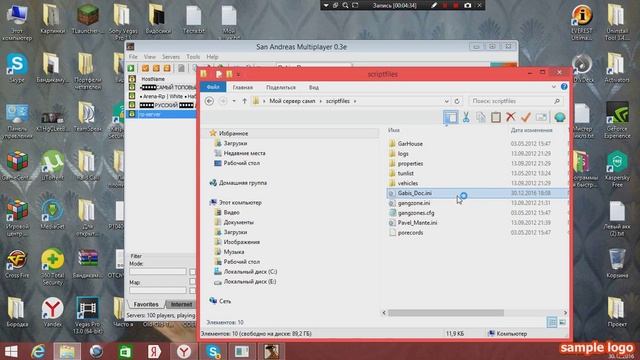
Task: Click the red pause button in recorder bar
Action: pos(445,5)
